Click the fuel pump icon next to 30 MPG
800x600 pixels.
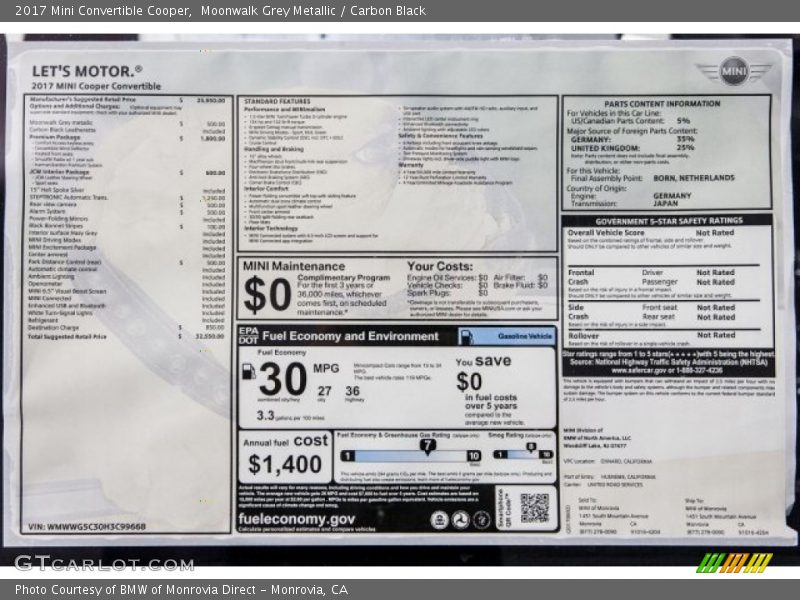[x=248, y=371]
